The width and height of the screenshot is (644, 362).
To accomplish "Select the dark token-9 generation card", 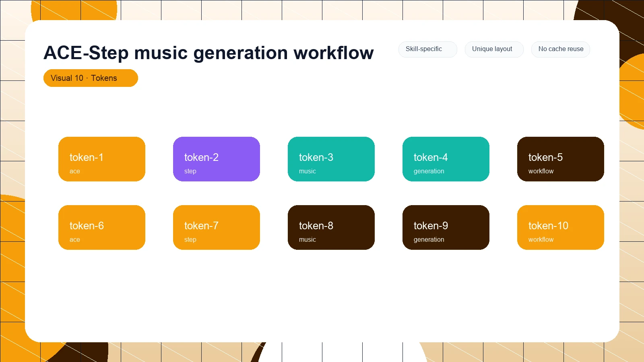I will pyautogui.click(x=446, y=227).
